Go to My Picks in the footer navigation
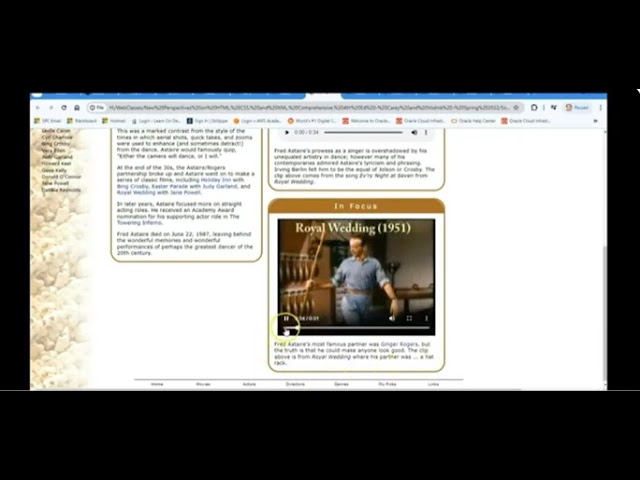This screenshot has height=480, width=640. (x=387, y=384)
